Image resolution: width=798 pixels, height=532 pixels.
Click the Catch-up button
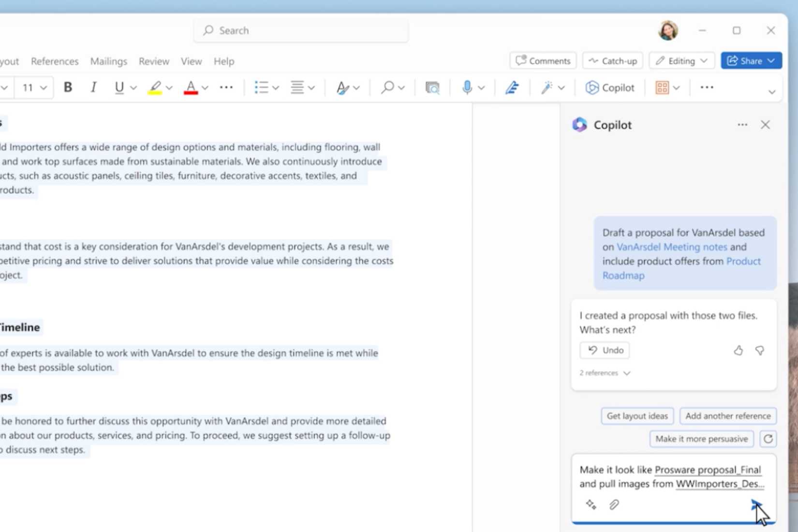(x=613, y=61)
